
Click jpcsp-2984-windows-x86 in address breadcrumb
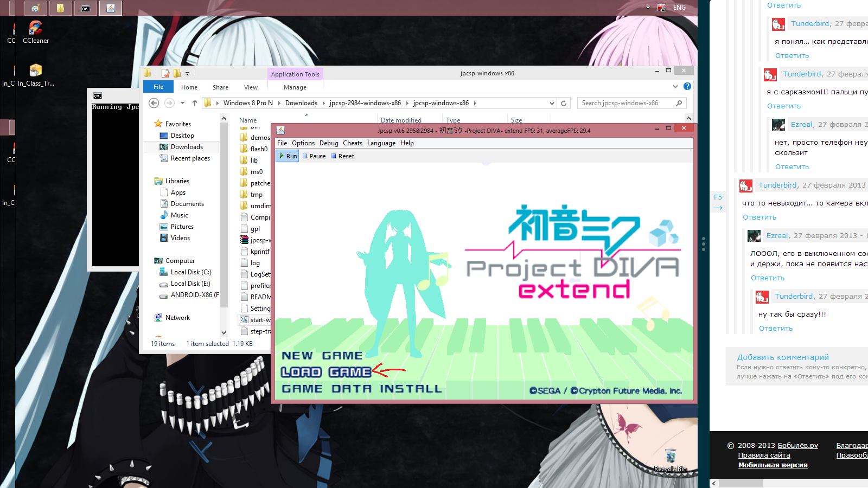365,103
